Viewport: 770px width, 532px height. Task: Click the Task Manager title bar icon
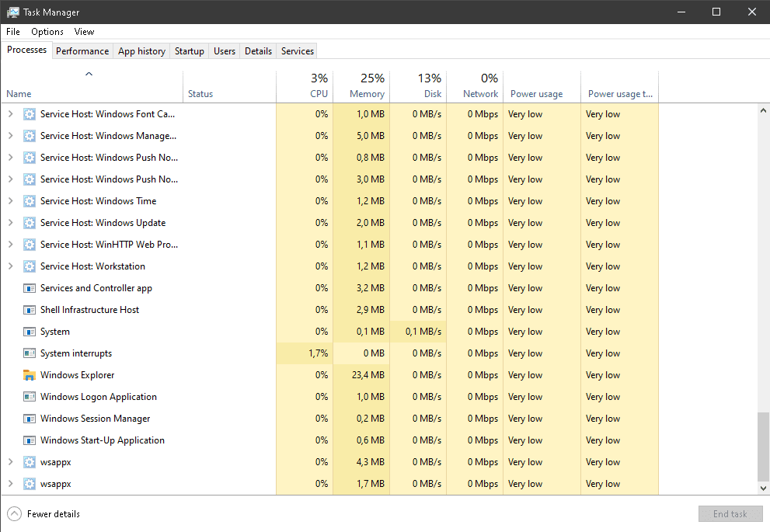tap(13, 12)
